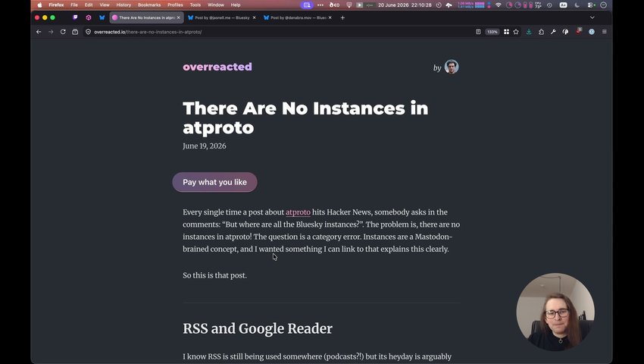The height and width of the screenshot is (364, 644).
Task: Open the Profiles menu
Action: (x=175, y=5)
